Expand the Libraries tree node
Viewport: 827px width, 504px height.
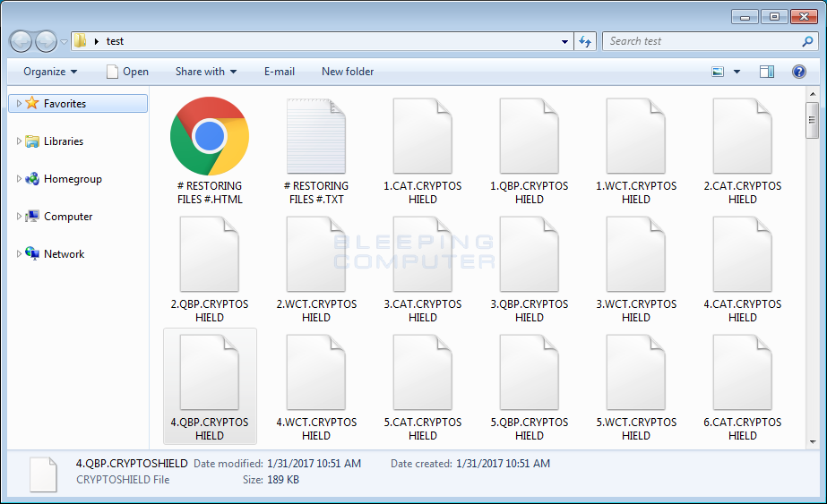tap(19, 141)
